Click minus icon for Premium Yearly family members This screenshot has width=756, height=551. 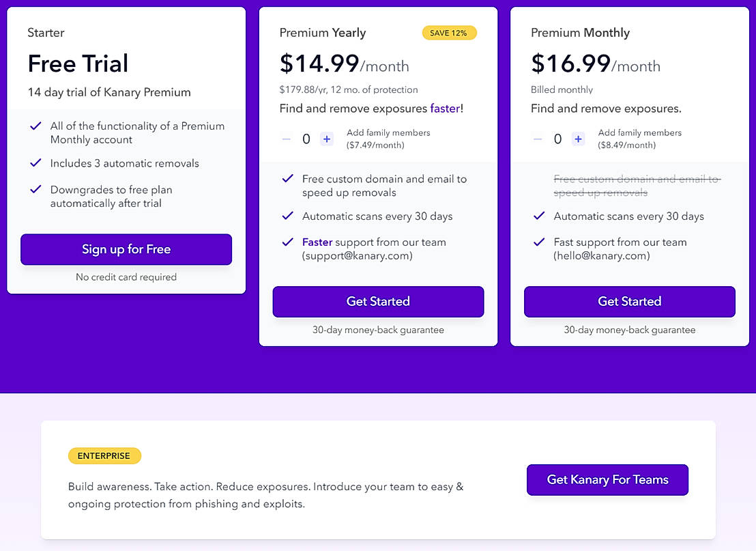click(x=287, y=139)
